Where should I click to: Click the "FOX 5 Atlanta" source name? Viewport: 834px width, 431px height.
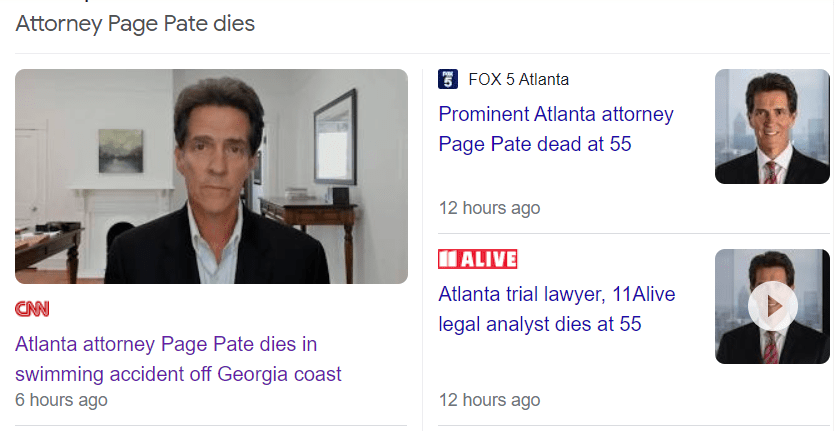coord(517,80)
